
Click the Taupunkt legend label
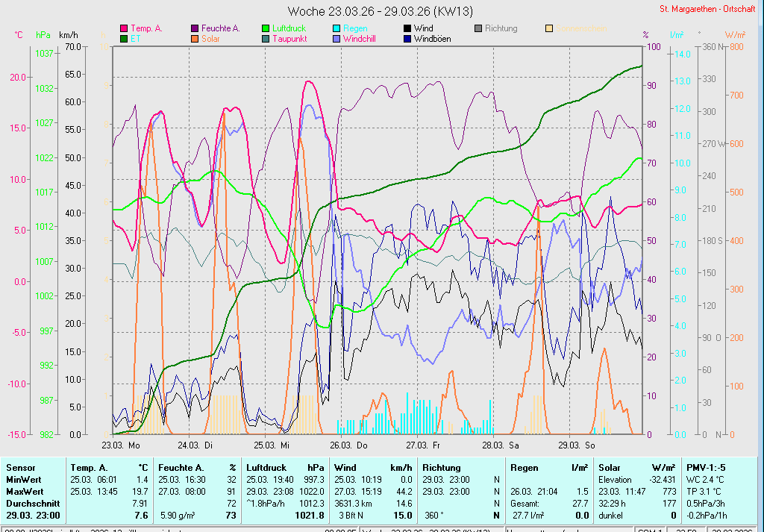point(287,38)
